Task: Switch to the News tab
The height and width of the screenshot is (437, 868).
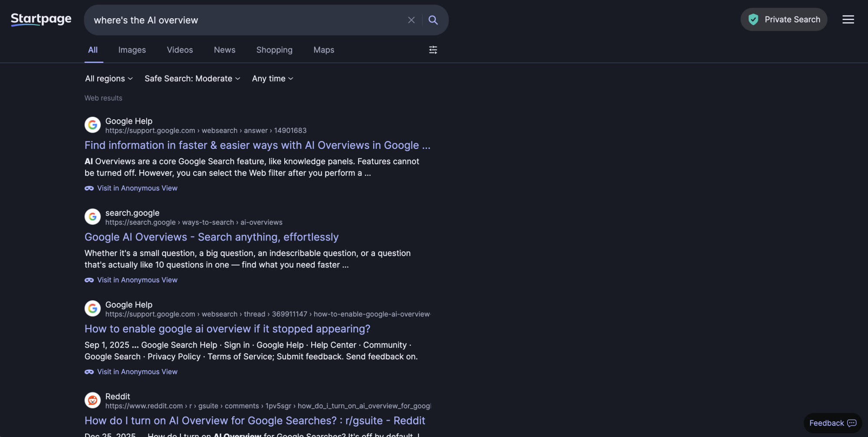Action: [224, 50]
